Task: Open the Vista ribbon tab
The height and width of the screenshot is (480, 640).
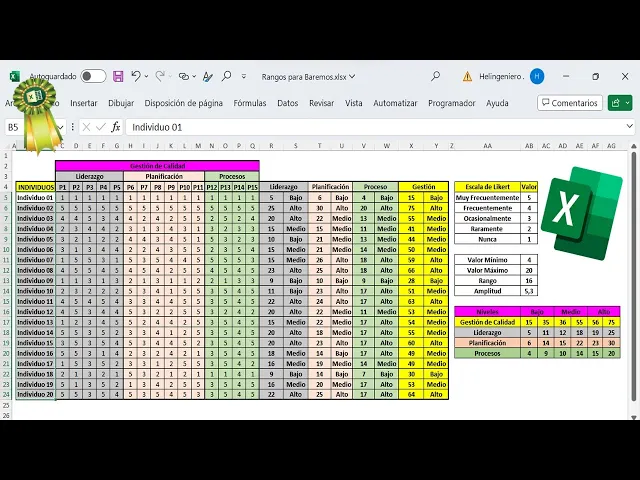Action: pyautogui.click(x=353, y=103)
